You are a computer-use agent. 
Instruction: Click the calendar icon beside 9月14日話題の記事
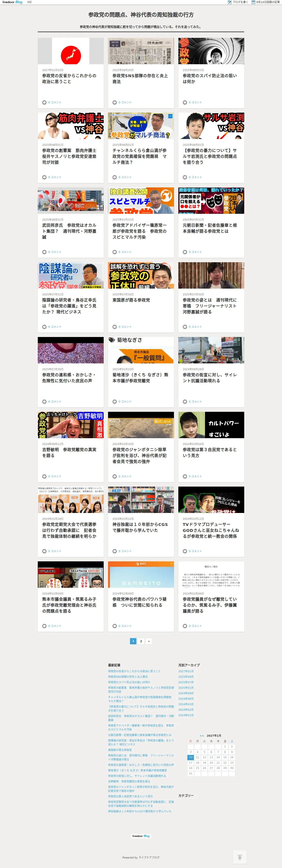253,2
